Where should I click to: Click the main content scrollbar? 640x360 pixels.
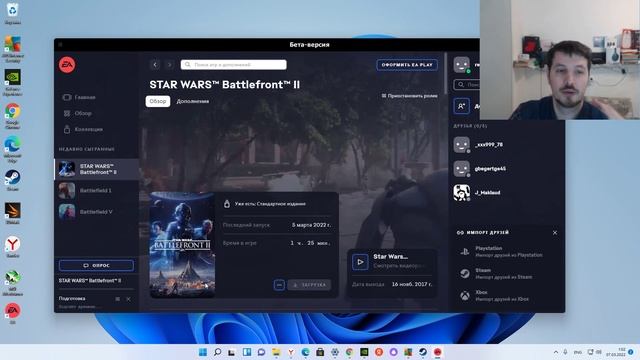point(445,73)
